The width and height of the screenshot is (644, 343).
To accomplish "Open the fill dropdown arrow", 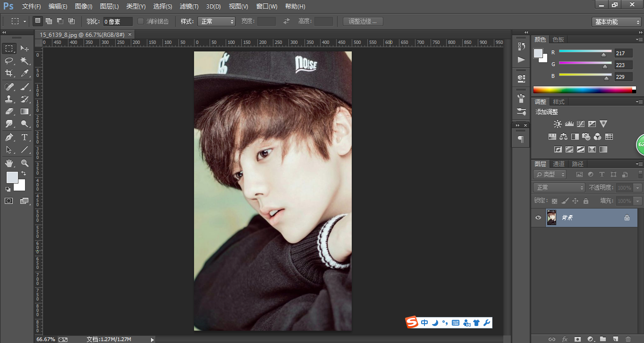I will pos(638,201).
